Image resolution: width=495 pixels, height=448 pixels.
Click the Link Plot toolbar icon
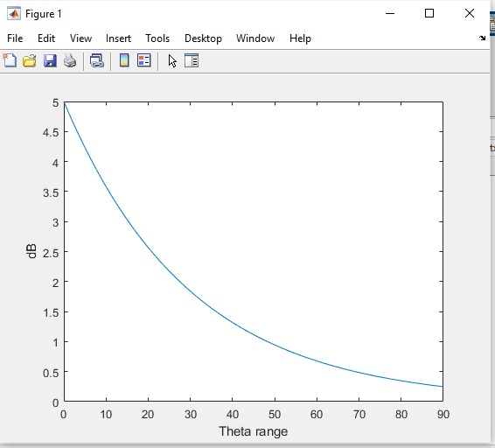point(97,60)
